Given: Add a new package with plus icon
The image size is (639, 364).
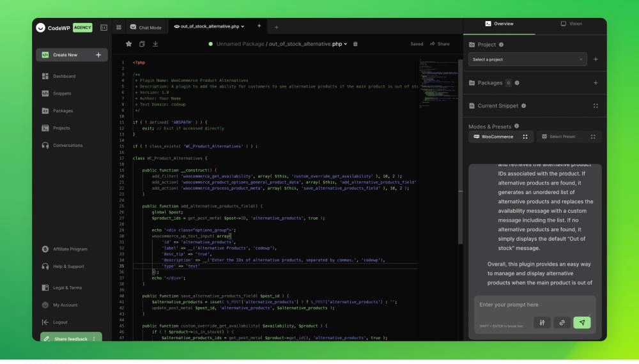Looking at the screenshot, I should pos(596,82).
